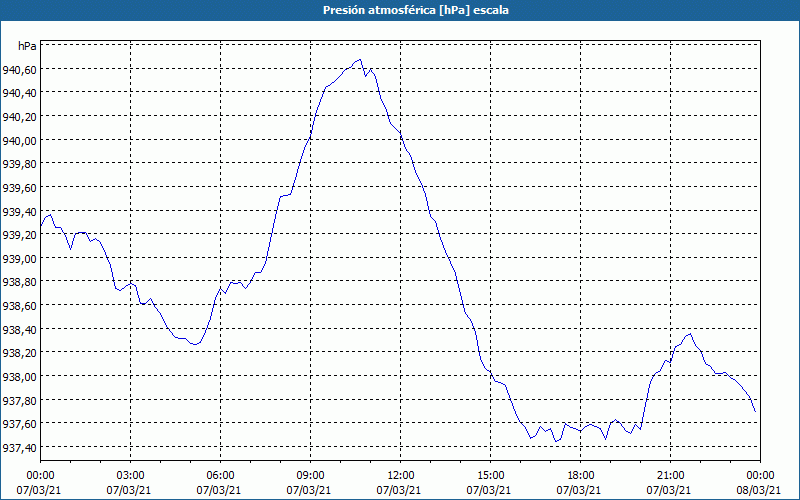Click the 08/03/21 date label
The height and width of the screenshot is (500, 800).
758,490
